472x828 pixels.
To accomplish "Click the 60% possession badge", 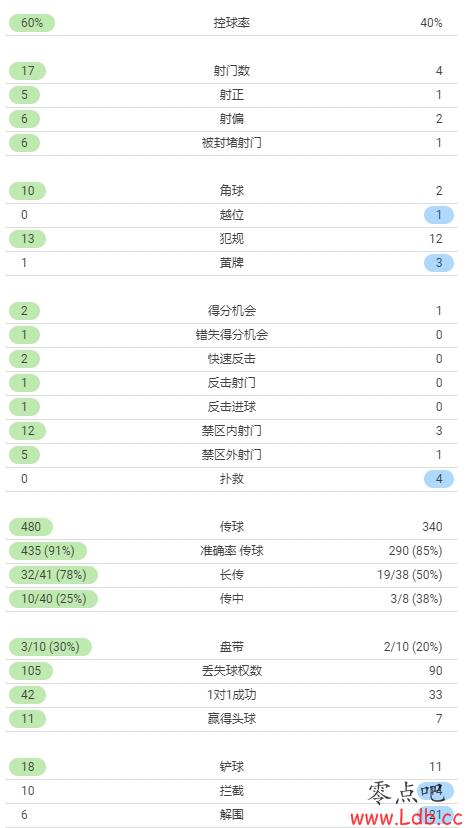I will (32, 23).
